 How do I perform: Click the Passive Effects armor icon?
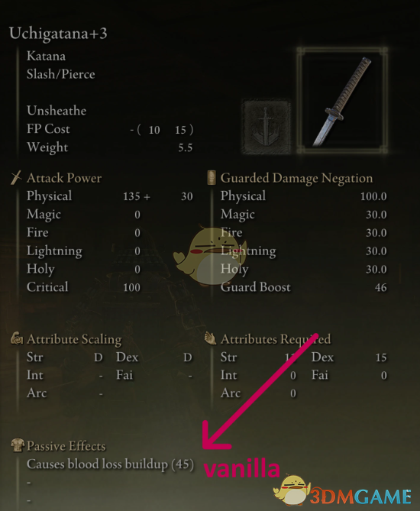coord(18,445)
